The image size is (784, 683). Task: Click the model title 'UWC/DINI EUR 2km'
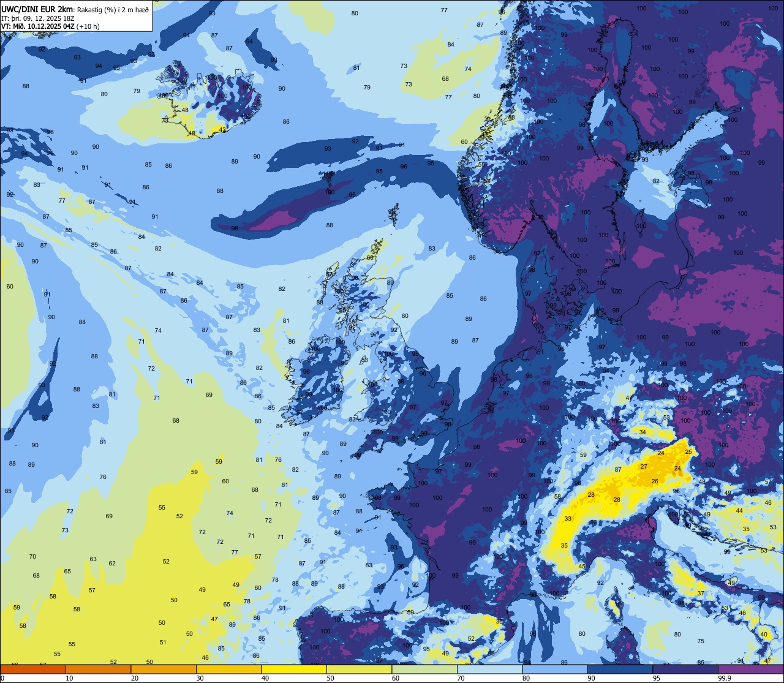coord(37,9)
